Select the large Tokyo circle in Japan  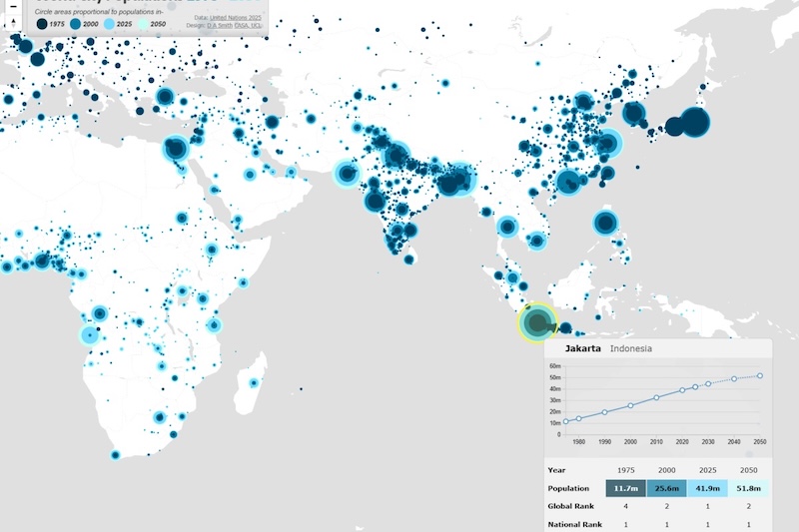coord(693,123)
